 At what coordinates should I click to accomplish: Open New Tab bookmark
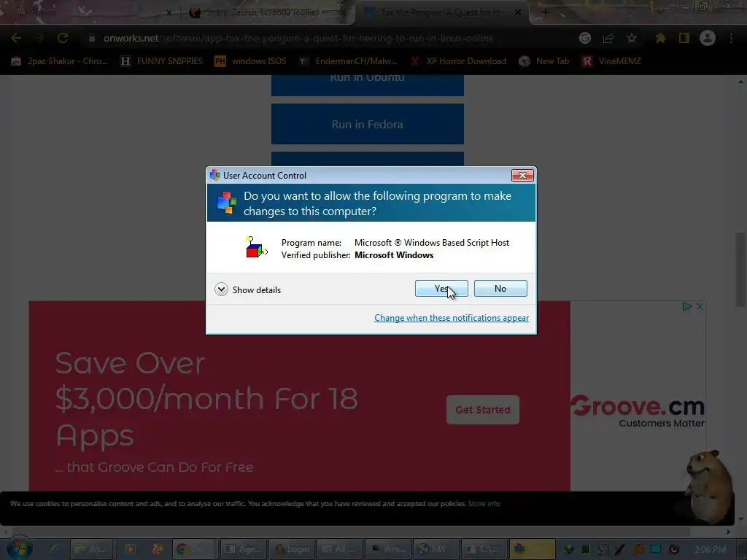click(x=544, y=61)
